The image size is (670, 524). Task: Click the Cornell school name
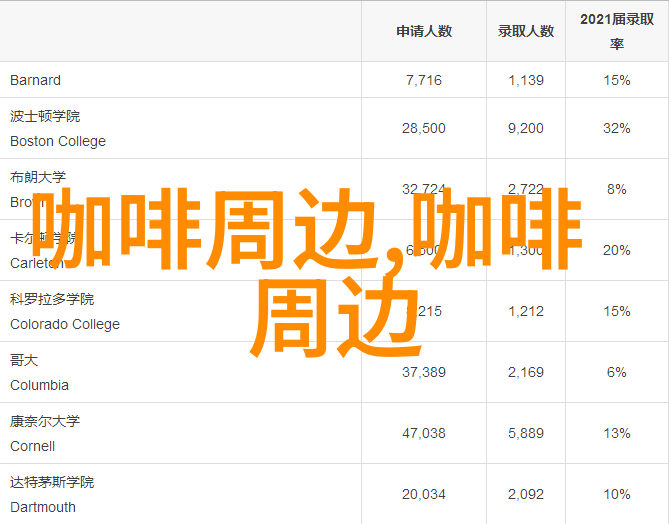click(32, 446)
